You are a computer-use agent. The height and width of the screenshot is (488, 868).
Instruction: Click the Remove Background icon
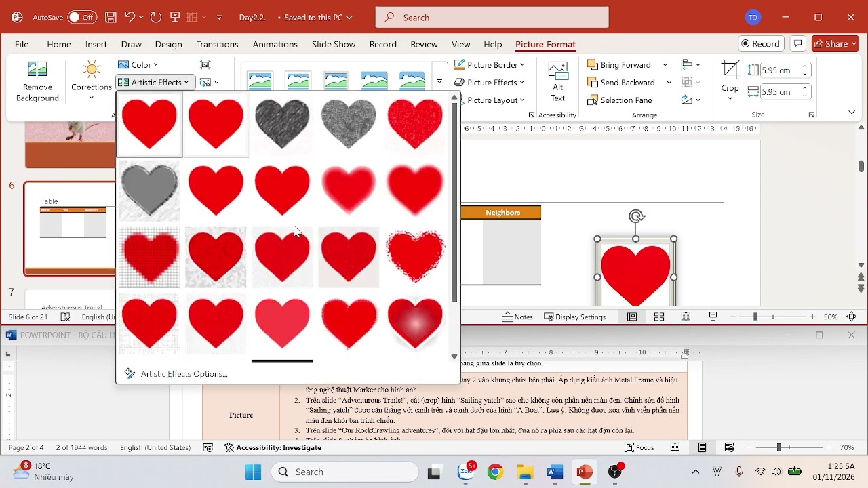[37, 70]
